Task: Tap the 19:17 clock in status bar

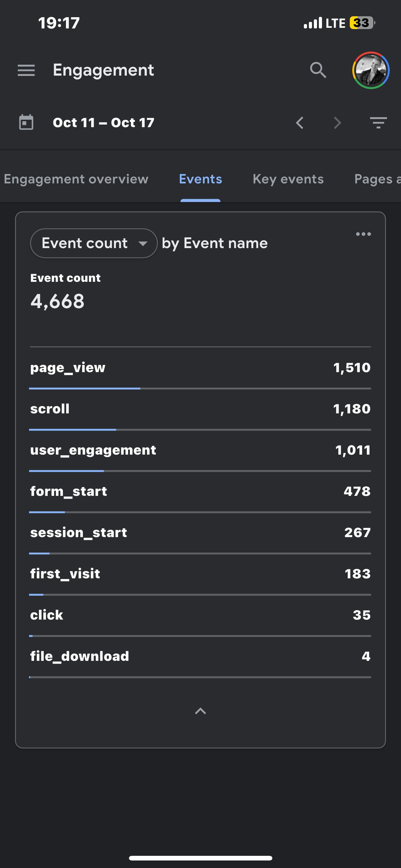Action: point(59,23)
